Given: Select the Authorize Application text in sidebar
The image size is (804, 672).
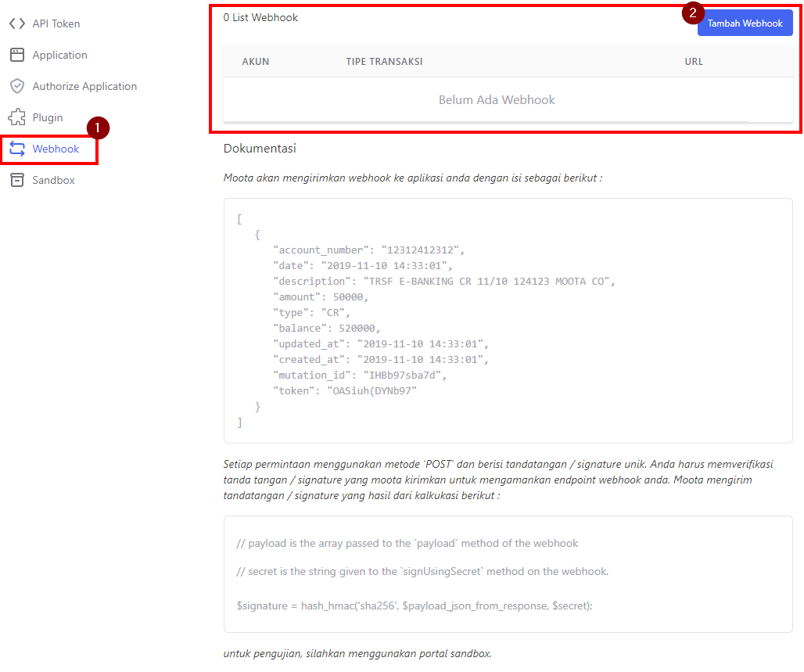Looking at the screenshot, I should [x=84, y=86].
